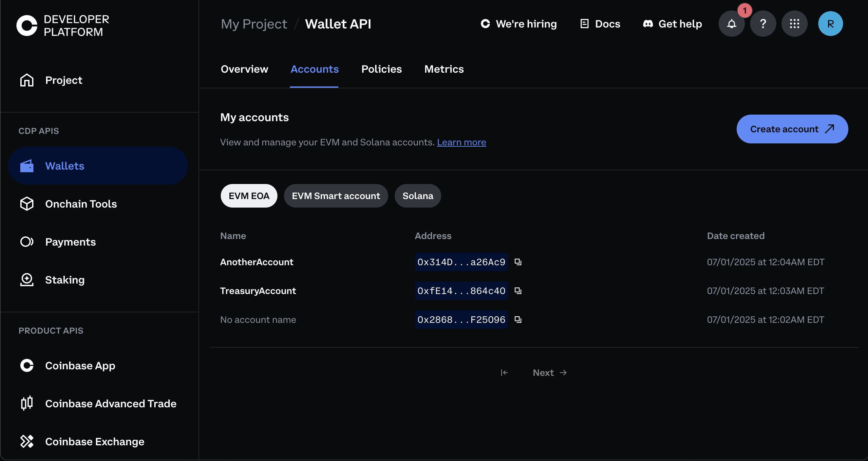Select the Onchain Tools sidebar icon
Image resolution: width=868 pixels, height=461 pixels.
pyautogui.click(x=27, y=203)
